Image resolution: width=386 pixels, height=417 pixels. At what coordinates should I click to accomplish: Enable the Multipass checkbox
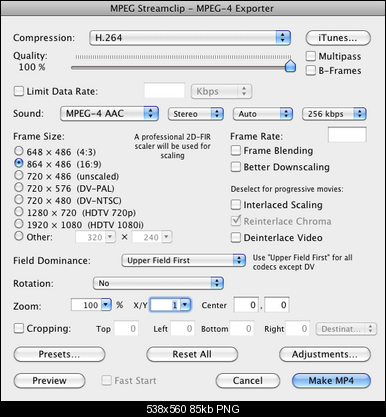[x=311, y=56]
